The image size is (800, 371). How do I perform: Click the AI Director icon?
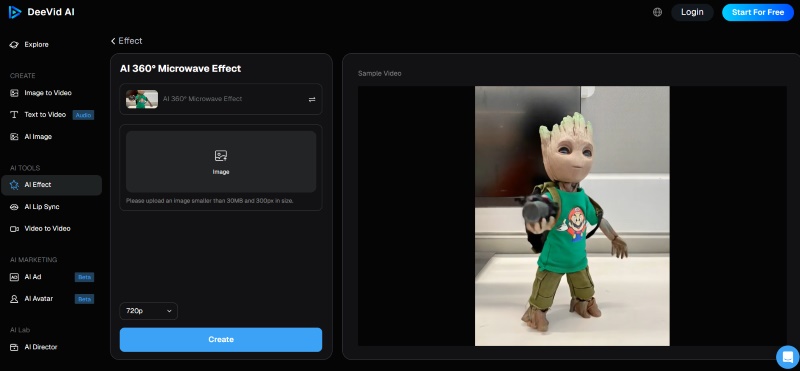14,347
